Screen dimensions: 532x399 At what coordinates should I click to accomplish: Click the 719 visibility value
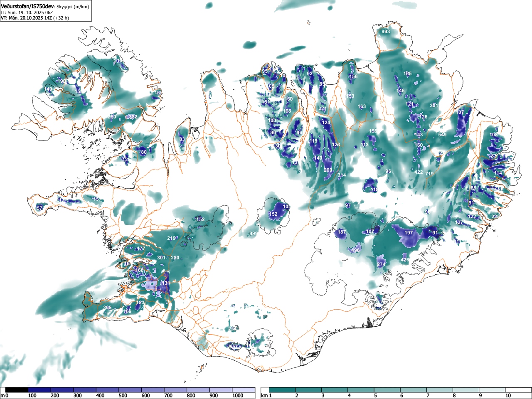pyautogui.click(x=429, y=174)
